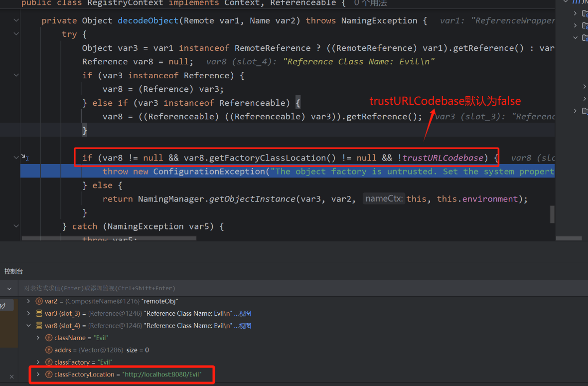Click the editor vertical scrollbar thumb

(x=552, y=214)
